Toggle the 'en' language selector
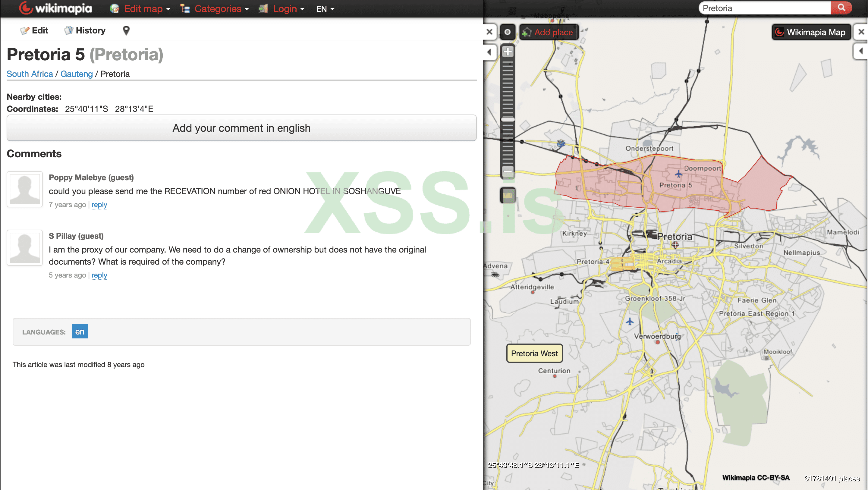This screenshot has width=868, height=490. 80,331
